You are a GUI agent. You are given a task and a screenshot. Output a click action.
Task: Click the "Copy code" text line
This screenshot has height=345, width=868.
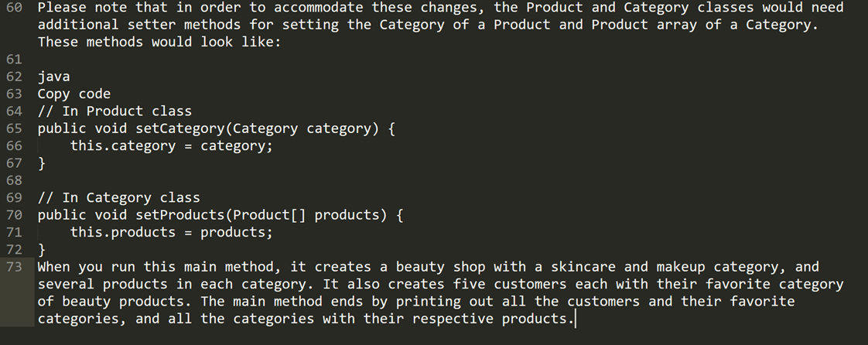point(74,94)
